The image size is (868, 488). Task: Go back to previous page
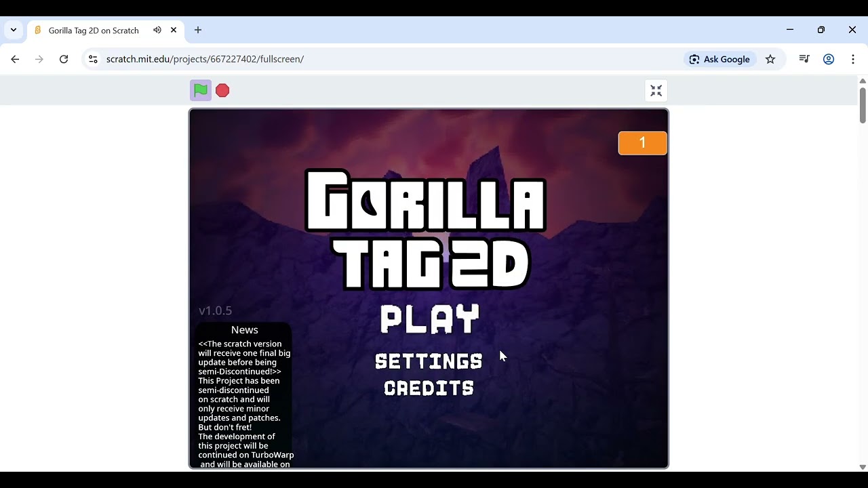click(x=15, y=59)
